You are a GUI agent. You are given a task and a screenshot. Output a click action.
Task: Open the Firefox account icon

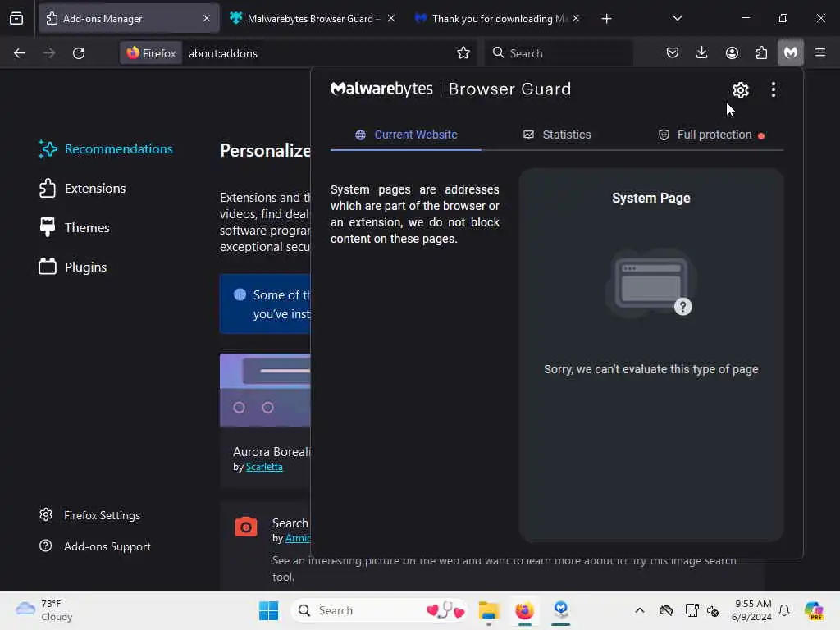732,52
